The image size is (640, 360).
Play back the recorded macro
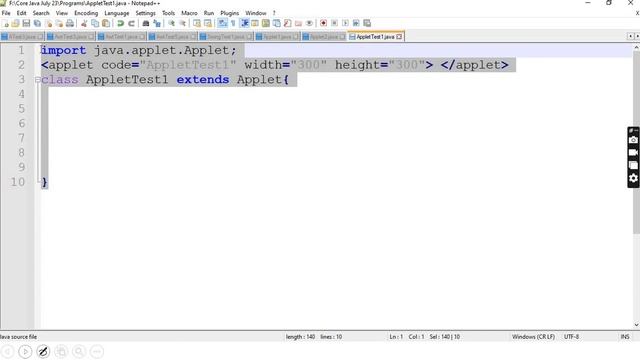(x=345, y=23)
